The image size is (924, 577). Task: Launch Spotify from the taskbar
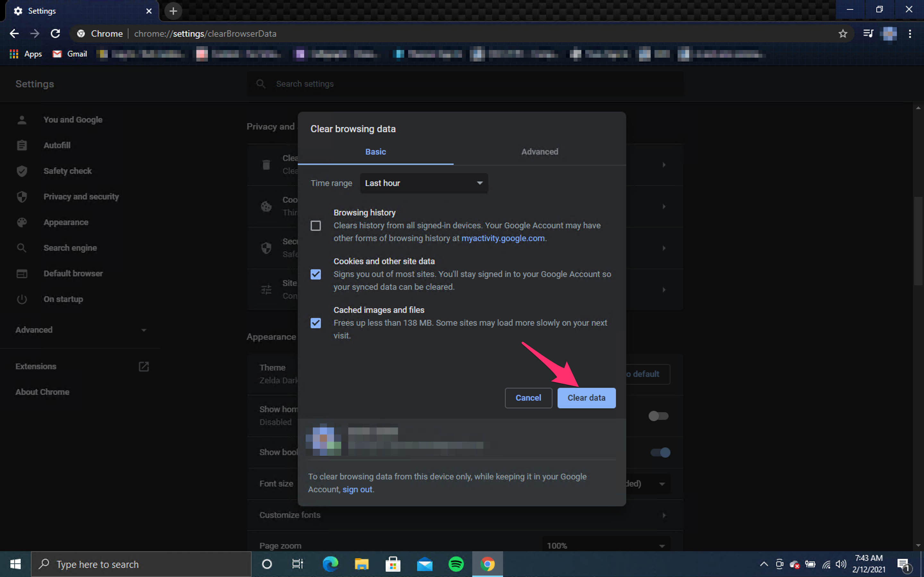(x=456, y=564)
